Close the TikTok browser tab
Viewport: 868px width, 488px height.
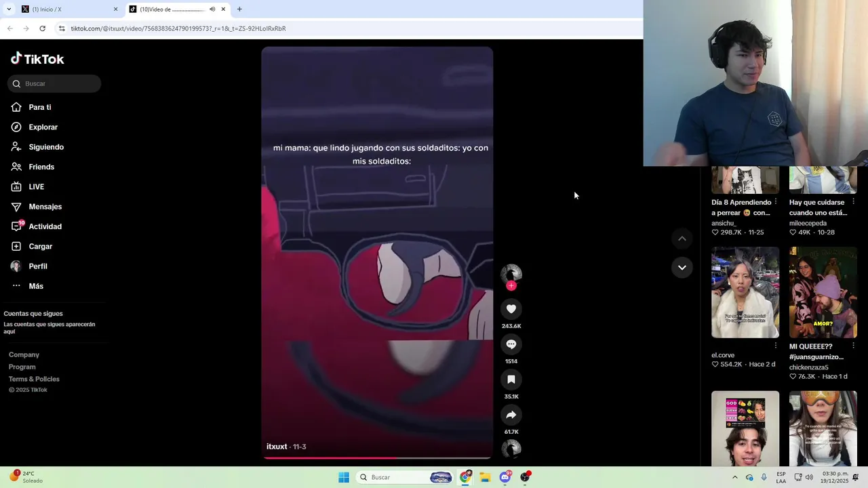223,9
